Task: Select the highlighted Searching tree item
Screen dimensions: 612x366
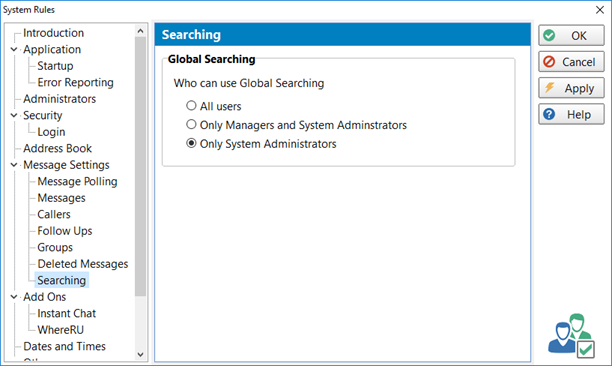Action: 62,281
